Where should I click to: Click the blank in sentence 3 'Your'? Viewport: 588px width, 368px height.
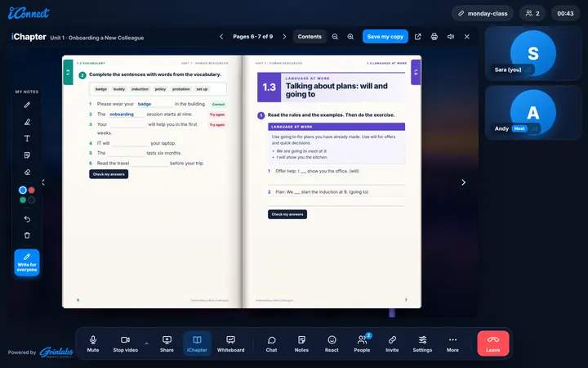[128, 124]
